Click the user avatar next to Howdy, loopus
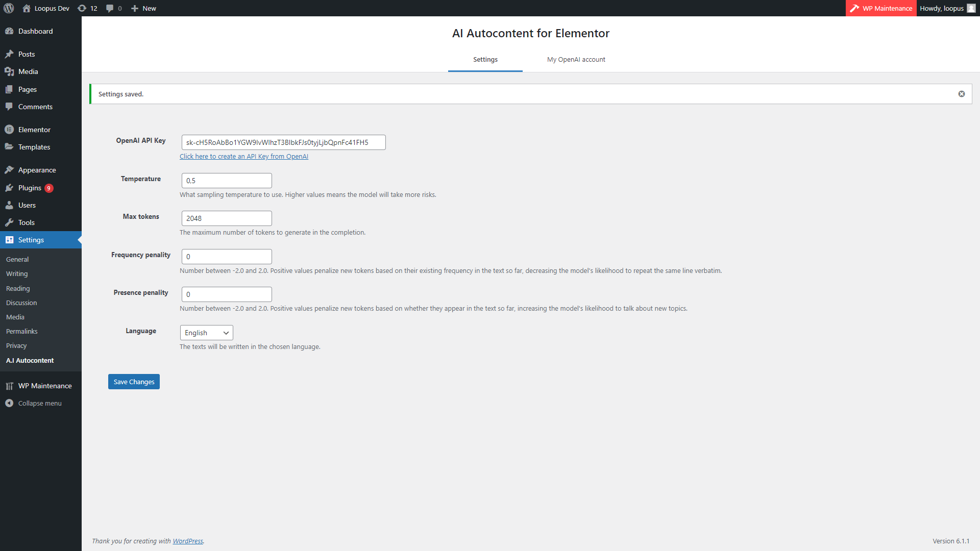The width and height of the screenshot is (980, 551). tap(971, 8)
